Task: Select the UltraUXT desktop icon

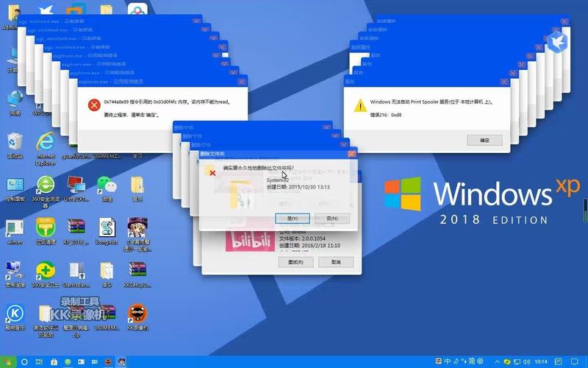Action: point(76,189)
